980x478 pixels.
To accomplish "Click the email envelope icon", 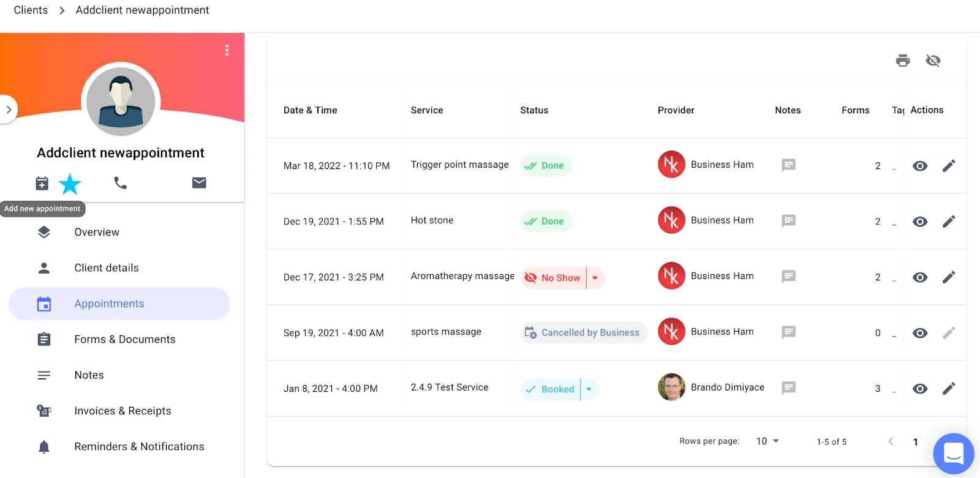I will tap(199, 182).
